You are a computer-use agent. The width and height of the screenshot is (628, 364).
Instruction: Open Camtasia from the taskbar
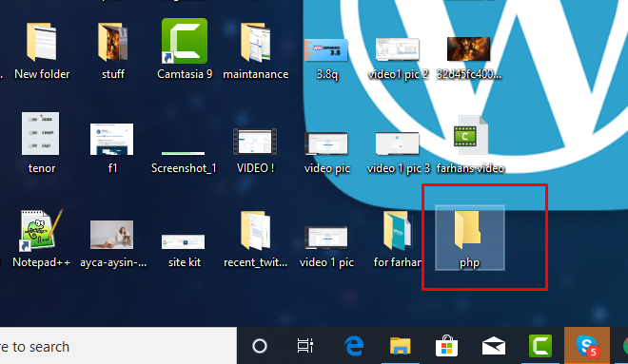pos(540,346)
